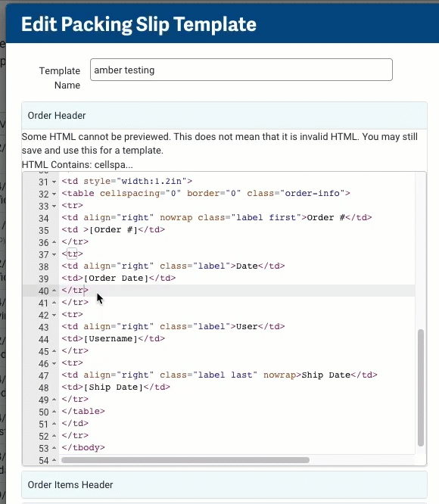Place cursor in the [Order Date] placeholder
The width and height of the screenshot is (439, 504).
[x=116, y=278]
